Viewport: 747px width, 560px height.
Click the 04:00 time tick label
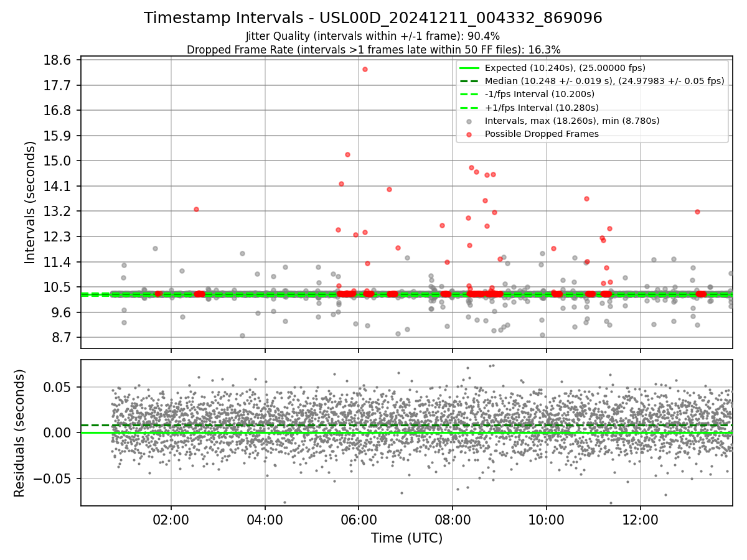tap(265, 519)
